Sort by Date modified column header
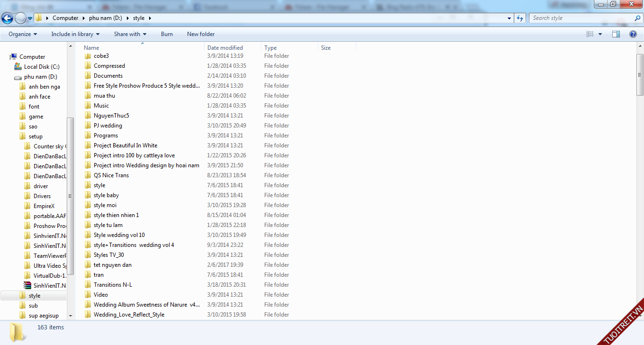Viewport: 644px width, 345px height. click(x=225, y=48)
